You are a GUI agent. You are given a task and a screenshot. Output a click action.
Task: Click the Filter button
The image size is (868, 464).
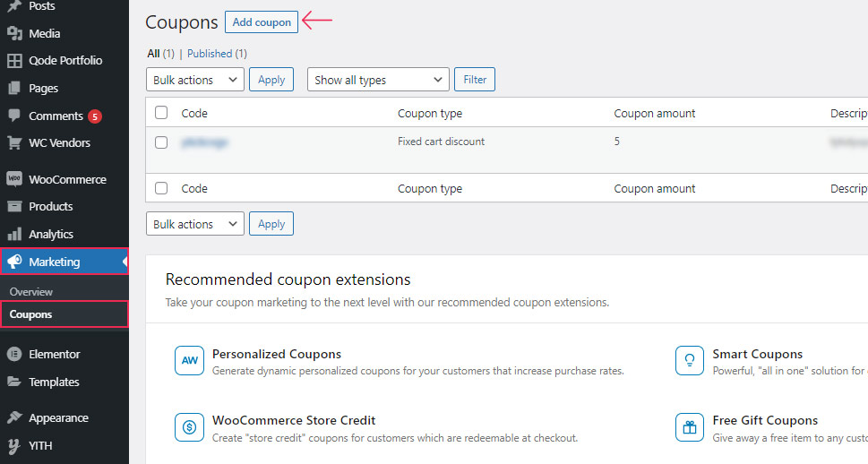click(x=475, y=79)
